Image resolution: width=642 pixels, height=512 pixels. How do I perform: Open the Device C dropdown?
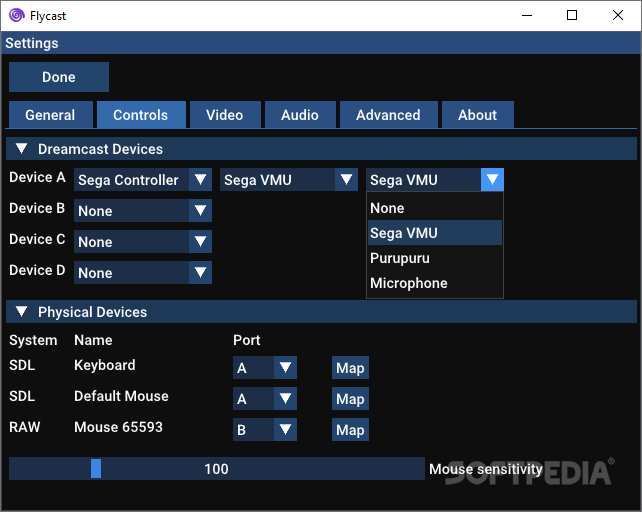coord(143,242)
